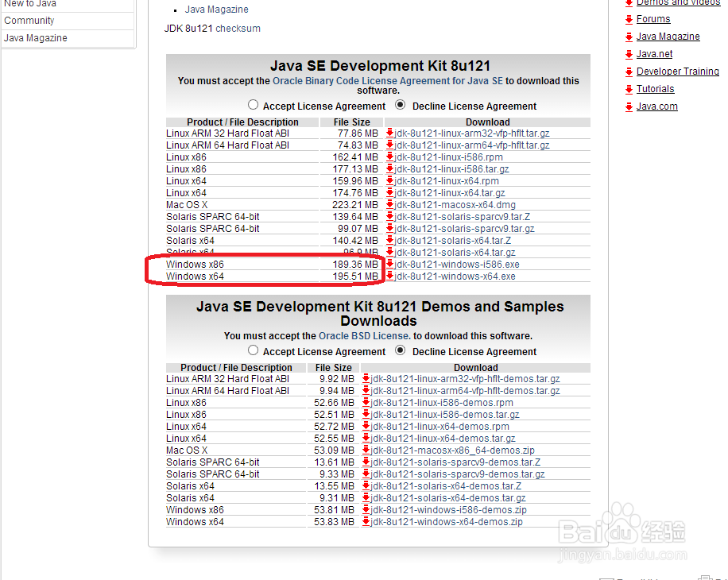Open the JDK 8u121 checksum link
This screenshot has width=728, height=580.
(238, 29)
